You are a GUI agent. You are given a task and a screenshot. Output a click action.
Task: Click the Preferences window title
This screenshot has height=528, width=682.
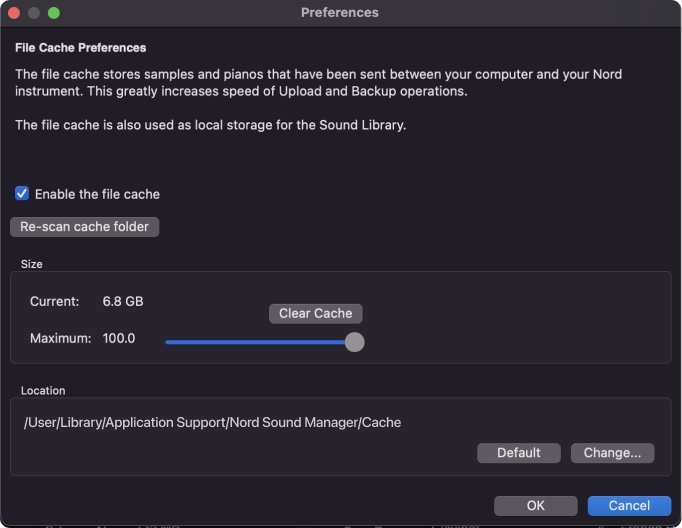pyautogui.click(x=340, y=13)
